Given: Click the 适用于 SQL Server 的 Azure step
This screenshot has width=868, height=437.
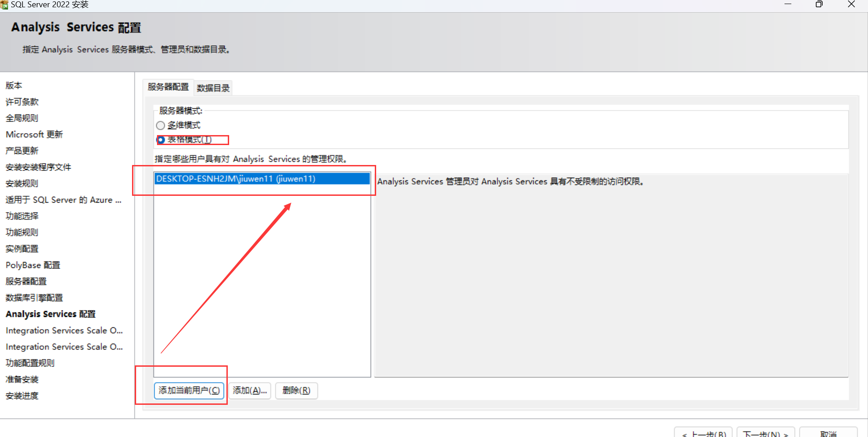Looking at the screenshot, I should [x=64, y=199].
